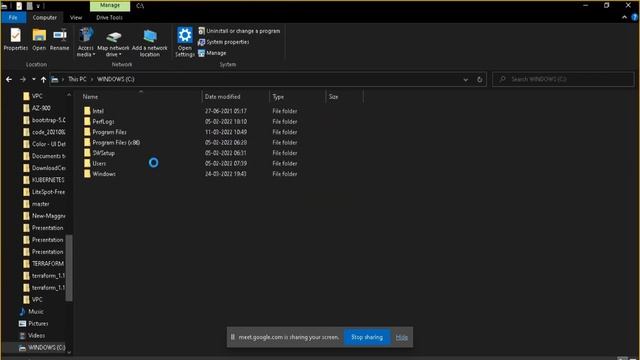
Task: Go up one level with Up arrow
Action: 43,80
